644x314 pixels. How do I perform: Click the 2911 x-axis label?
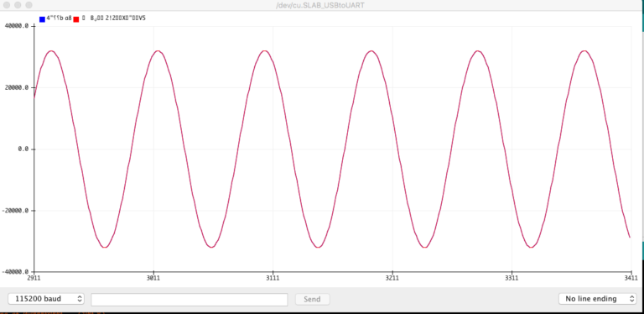pos(34,278)
